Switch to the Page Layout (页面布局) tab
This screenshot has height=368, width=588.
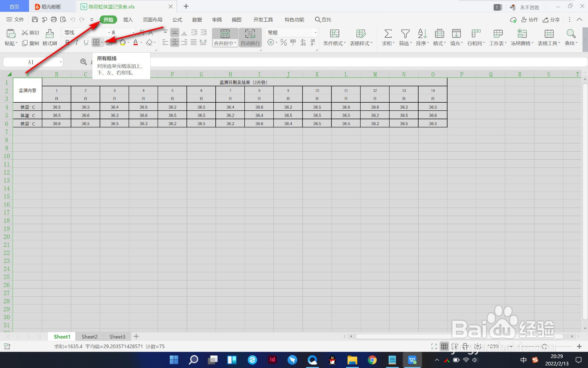(153, 20)
